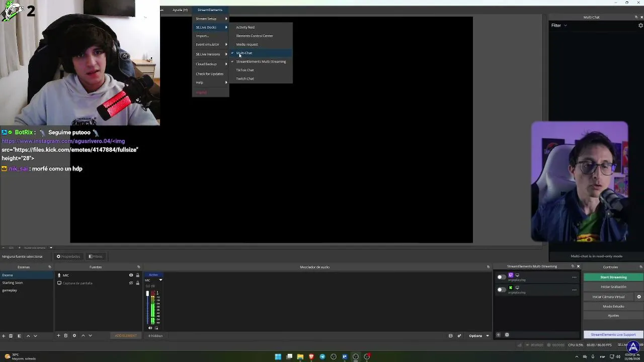Image resolution: width=644 pixels, height=362 pixels.
Task: Toggle lock on MIC source
Action: (x=137, y=275)
